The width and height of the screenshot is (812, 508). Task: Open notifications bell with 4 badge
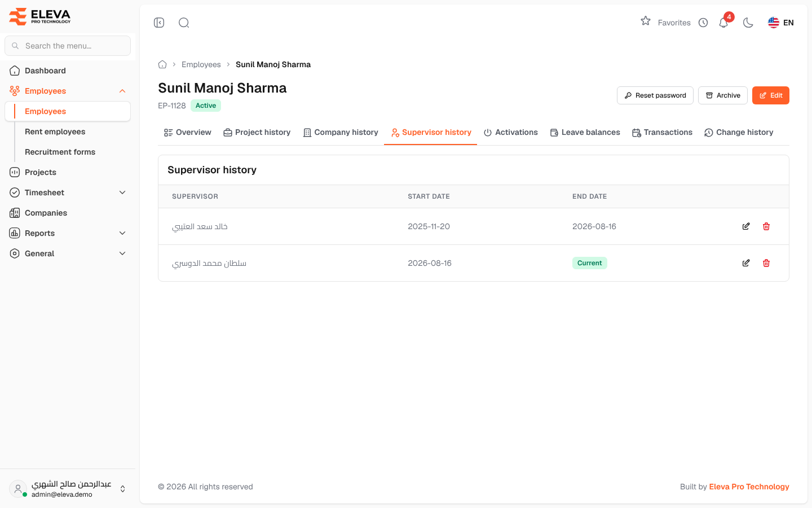(724, 23)
